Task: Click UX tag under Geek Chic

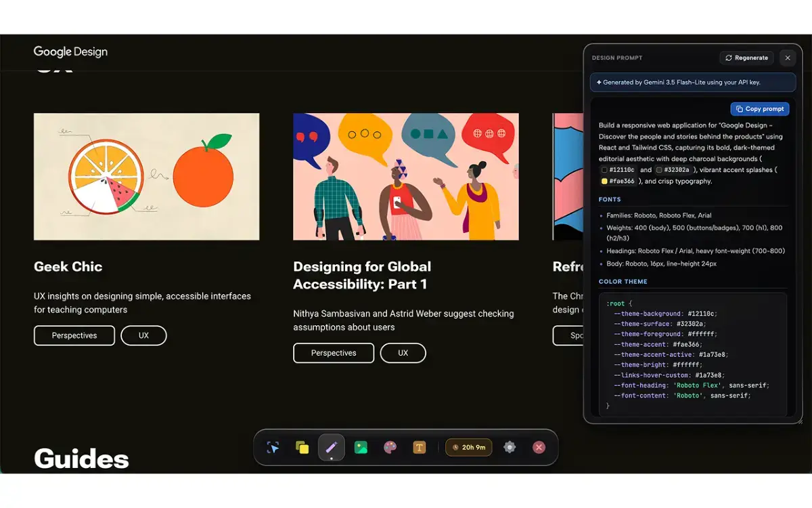Action: click(143, 335)
